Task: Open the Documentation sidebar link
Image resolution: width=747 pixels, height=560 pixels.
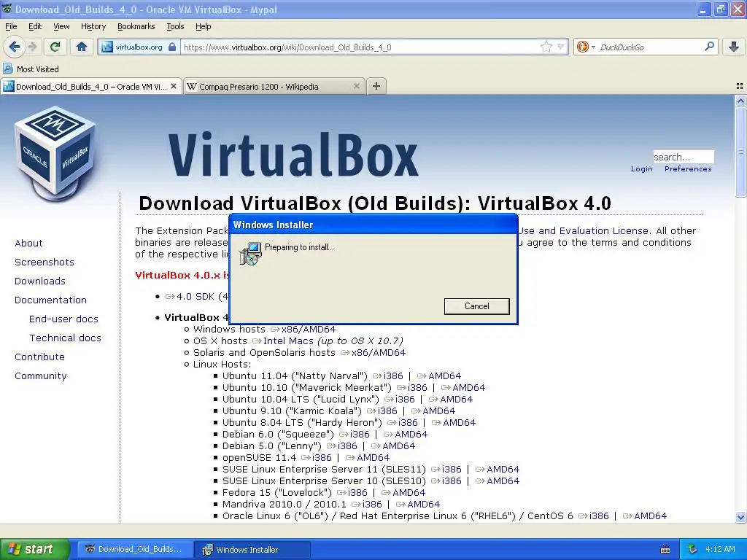Action: pyautogui.click(x=50, y=300)
